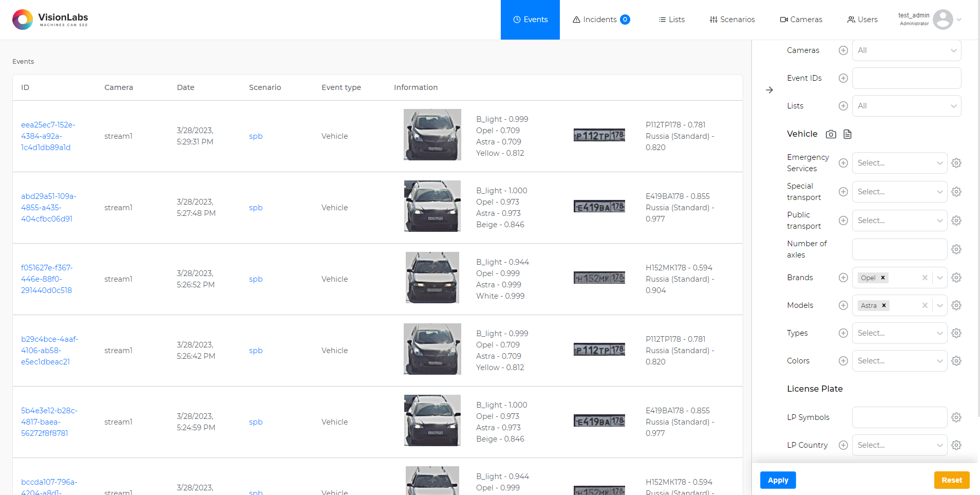Click the plus icon for Colors filter
980x495 pixels.
click(843, 361)
